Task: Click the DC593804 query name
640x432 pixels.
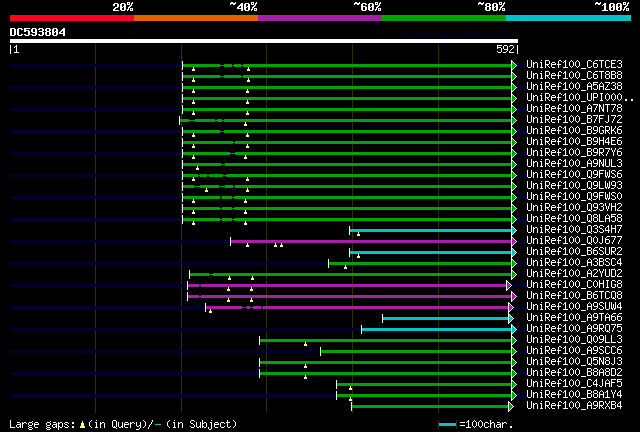Action: [38, 32]
